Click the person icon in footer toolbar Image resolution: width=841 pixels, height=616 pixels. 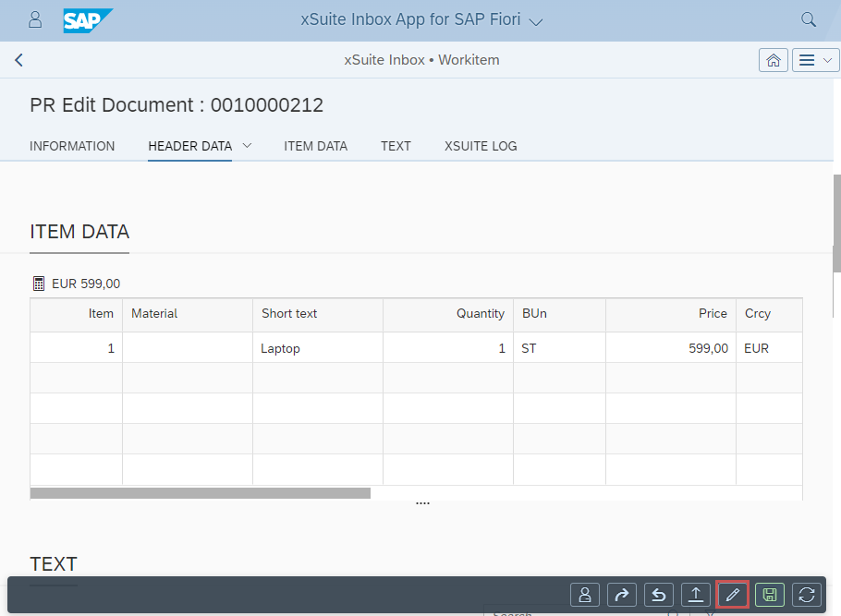tap(585, 596)
